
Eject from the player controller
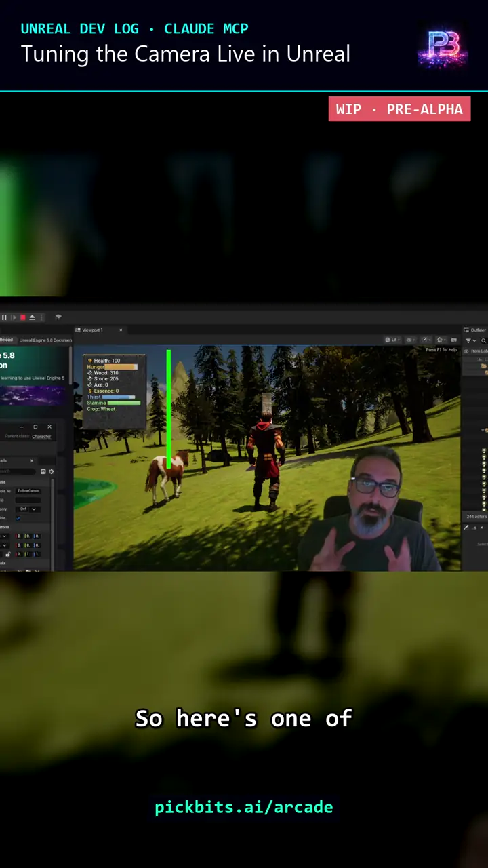[32, 317]
